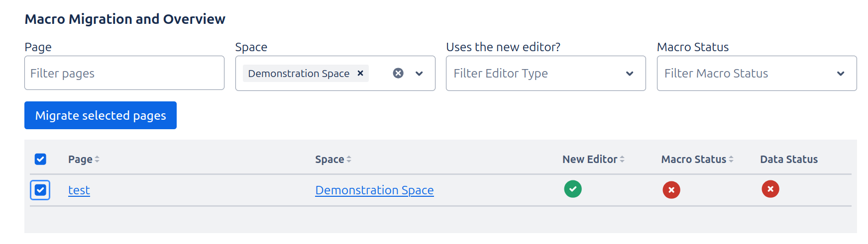Click the green New Editor checkmark icon

pyautogui.click(x=573, y=189)
